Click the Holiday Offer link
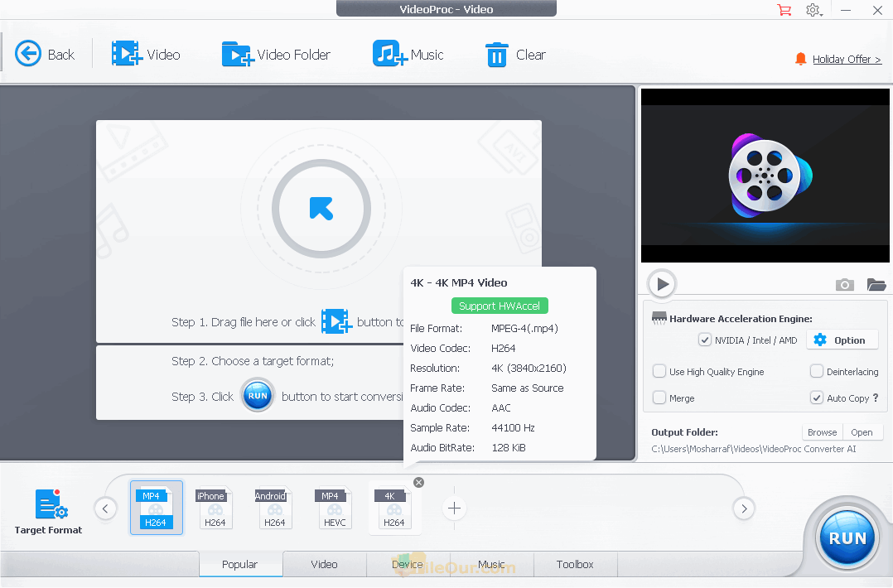The image size is (893, 588). tap(847, 59)
